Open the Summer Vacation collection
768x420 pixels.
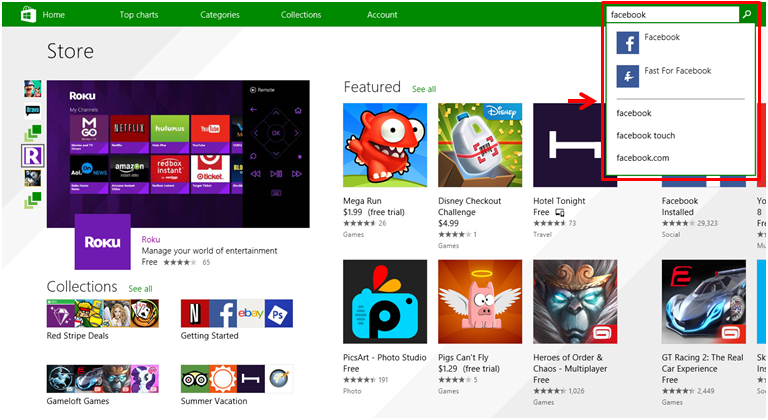click(236, 379)
